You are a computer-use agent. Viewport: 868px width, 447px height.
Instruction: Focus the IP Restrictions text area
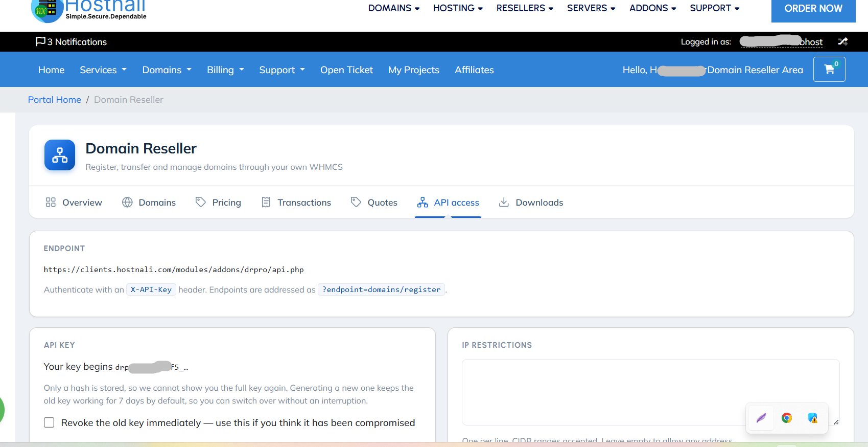651,392
